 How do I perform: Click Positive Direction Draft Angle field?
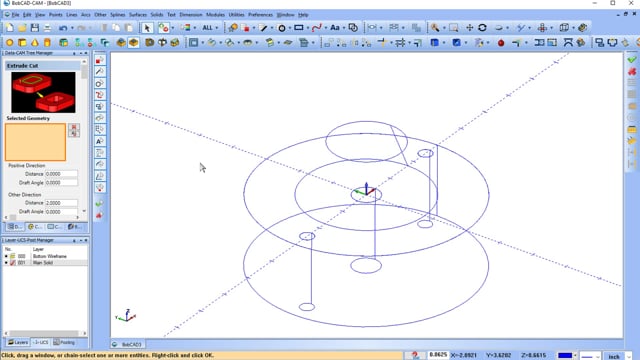click(61, 183)
